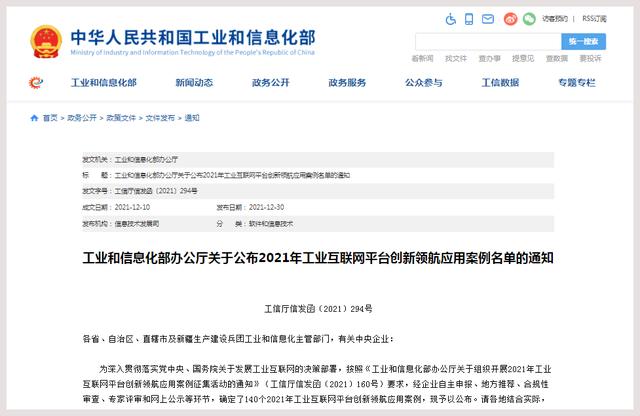Click 政务公开 in breadcrumb
Viewport: 640px width, 416px height.
pos(82,118)
